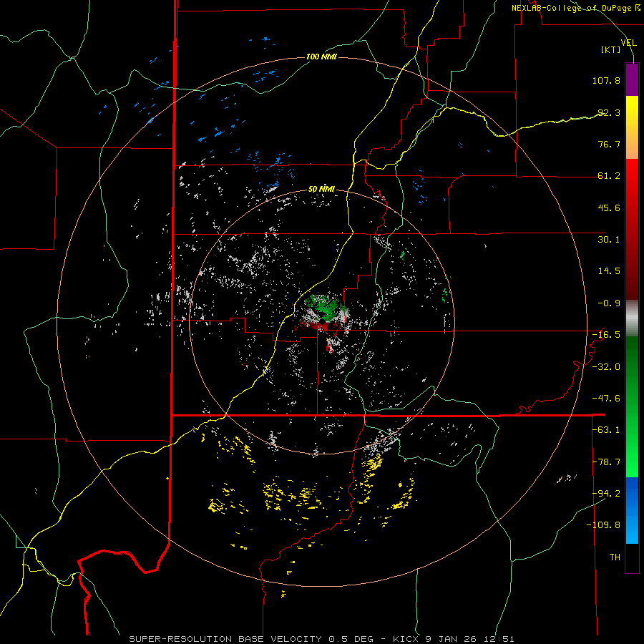Click the 61.2 velocity scale value
Screen dimensions: 644x644
coord(609,176)
